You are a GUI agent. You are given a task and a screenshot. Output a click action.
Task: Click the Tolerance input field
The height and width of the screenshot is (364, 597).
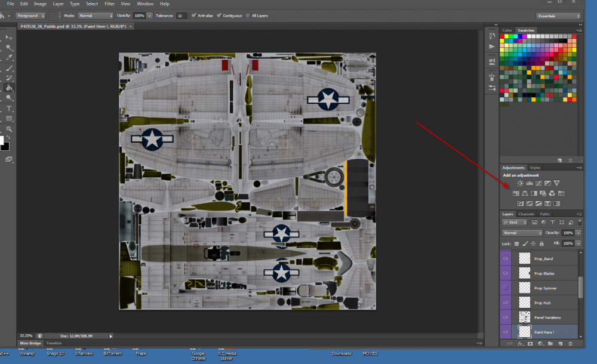(x=181, y=16)
